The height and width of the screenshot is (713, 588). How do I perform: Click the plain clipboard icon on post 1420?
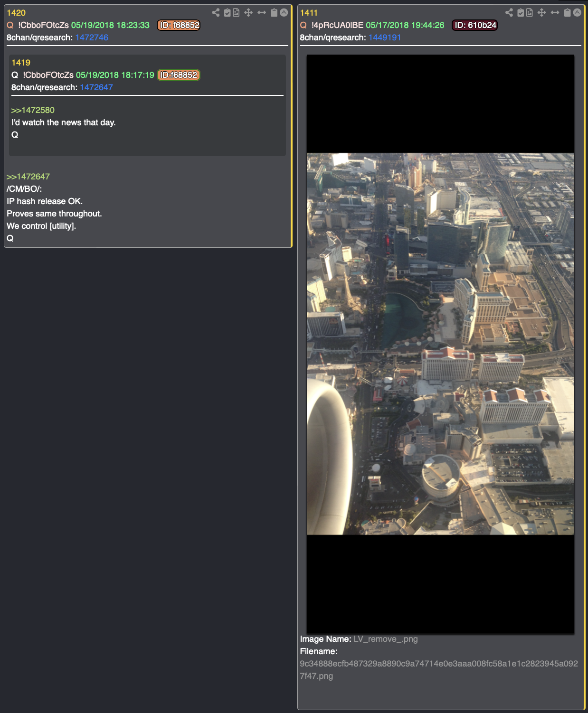(274, 13)
